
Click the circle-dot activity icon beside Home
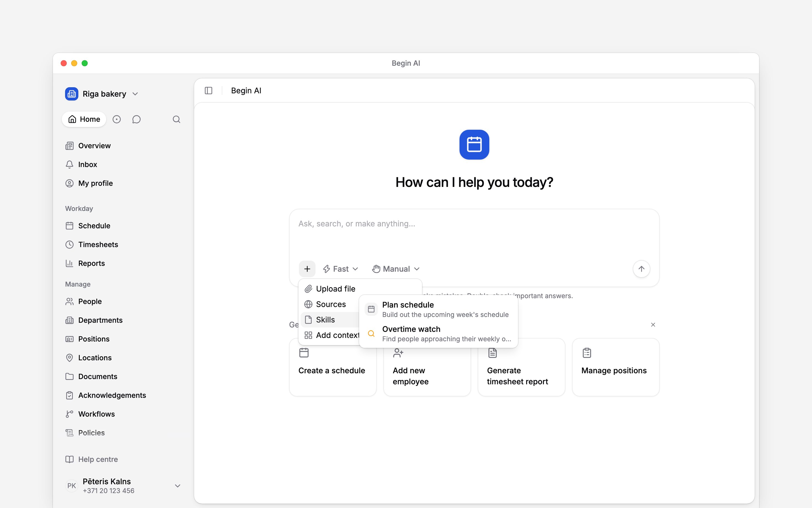click(116, 119)
